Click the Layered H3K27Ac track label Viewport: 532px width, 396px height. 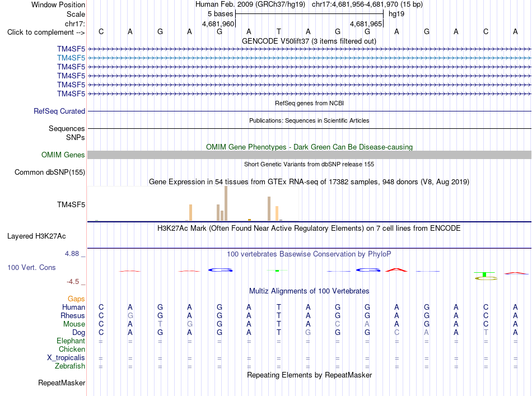36,236
